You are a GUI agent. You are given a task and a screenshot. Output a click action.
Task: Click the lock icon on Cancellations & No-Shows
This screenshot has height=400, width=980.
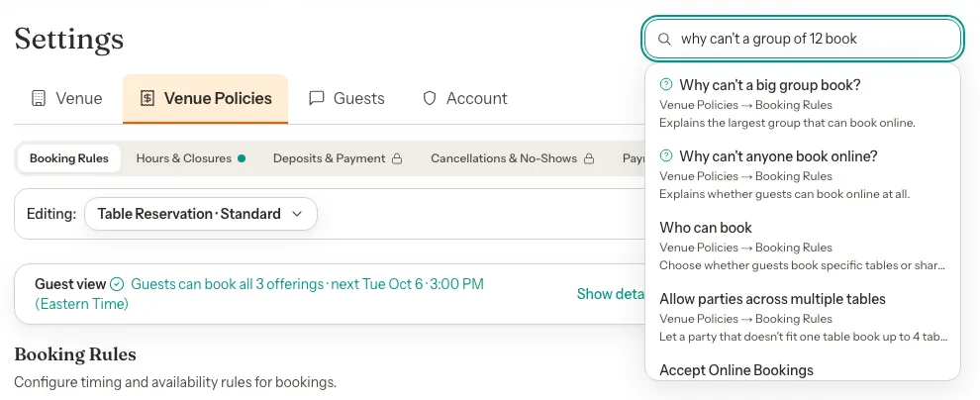589,158
